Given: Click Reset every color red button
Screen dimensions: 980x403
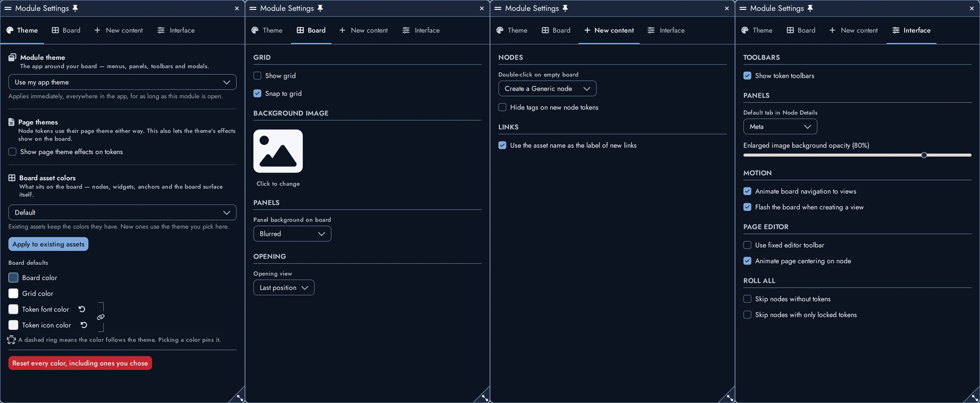Looking at the screenshot, I should click(80, 363).
